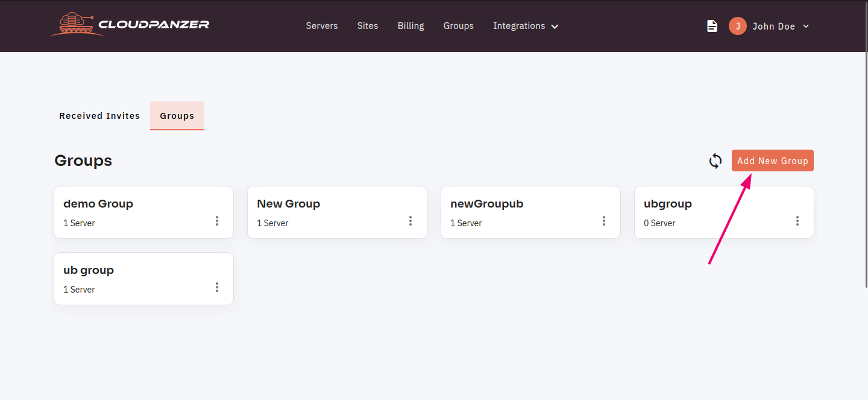Open options menu for demo Group
Viewport: 868px width, 400px height.
pyautogui.click(x=217, y=221)
